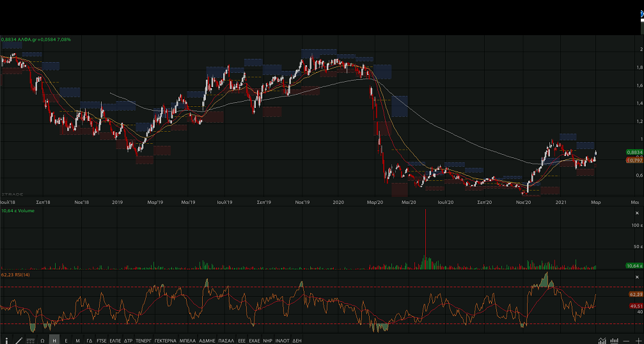Click the info icon in bottom-left corner
644x344 pixels.
point(6,340)
